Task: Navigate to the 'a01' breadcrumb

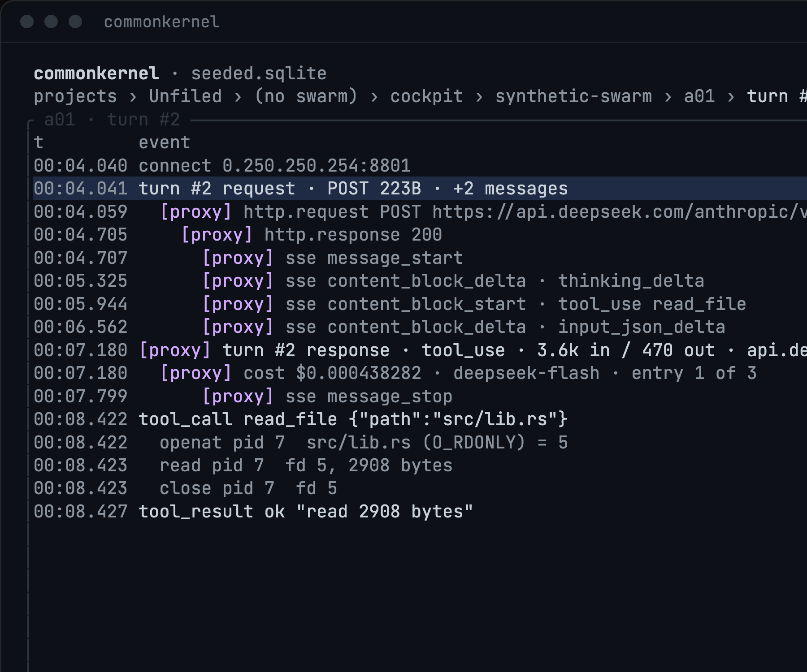Action: pyautogui.click(x=699, y=96)
